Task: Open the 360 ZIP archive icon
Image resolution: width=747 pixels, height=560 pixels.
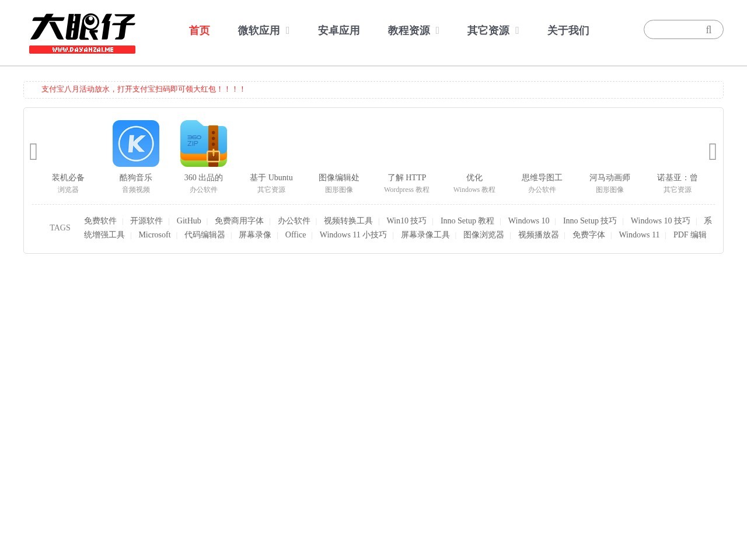Action: (x=203, y=143)
